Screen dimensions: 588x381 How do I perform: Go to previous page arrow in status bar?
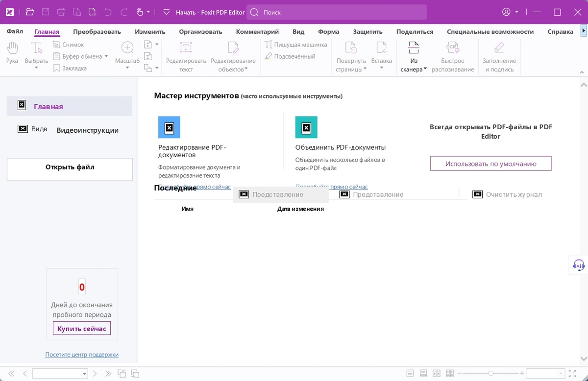25,374
